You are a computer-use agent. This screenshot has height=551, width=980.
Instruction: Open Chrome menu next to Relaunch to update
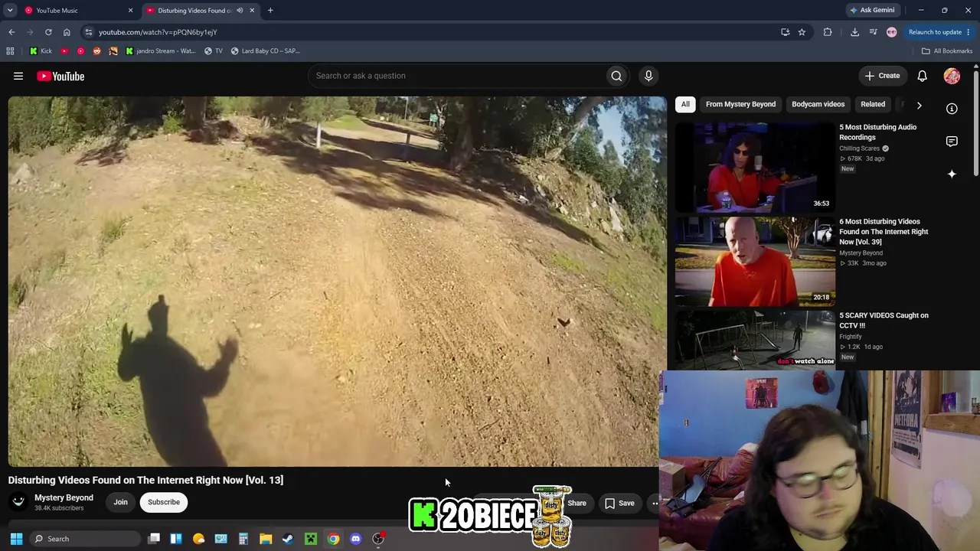tap(969, 32)
